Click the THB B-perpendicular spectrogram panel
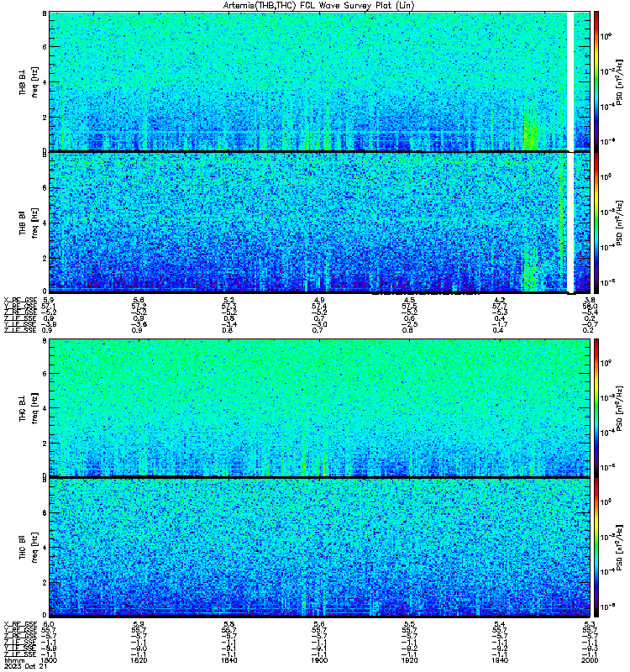 (319, 81)
